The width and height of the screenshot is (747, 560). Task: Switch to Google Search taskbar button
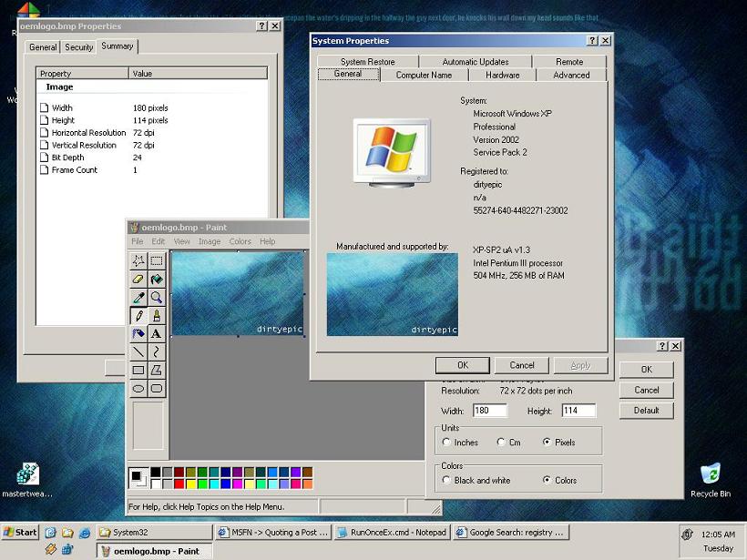511,533
